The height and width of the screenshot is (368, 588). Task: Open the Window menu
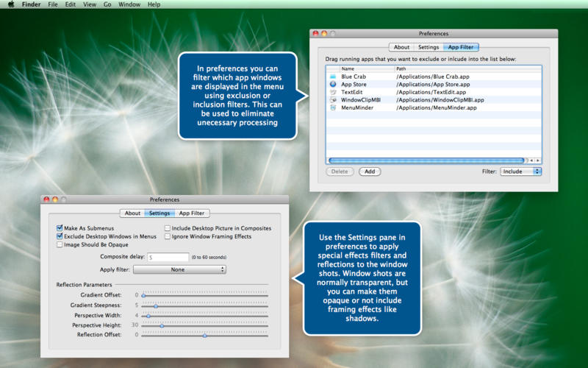click(129, 4)
